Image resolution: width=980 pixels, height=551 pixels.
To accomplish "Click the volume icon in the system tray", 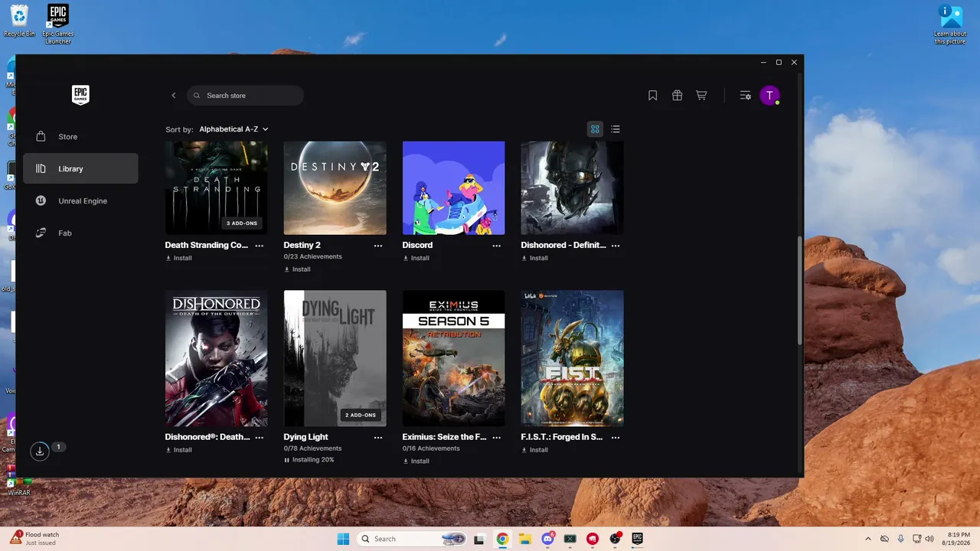I will (x=929, y=539).
